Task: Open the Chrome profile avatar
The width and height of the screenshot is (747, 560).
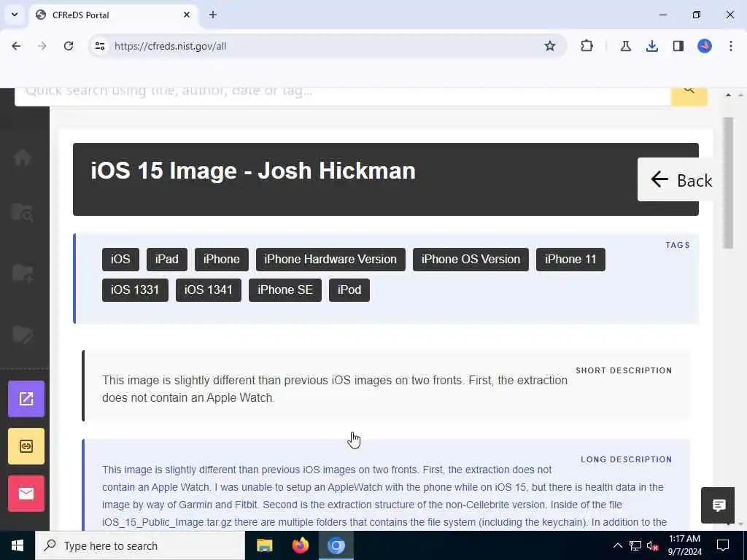Action: tap(705, 46)
